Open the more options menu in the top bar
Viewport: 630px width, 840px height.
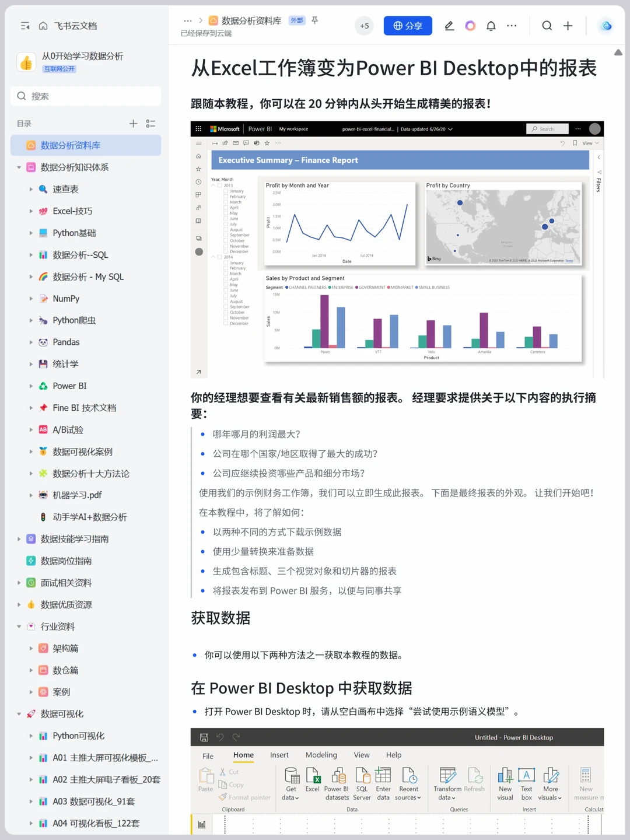click(512, 26)
